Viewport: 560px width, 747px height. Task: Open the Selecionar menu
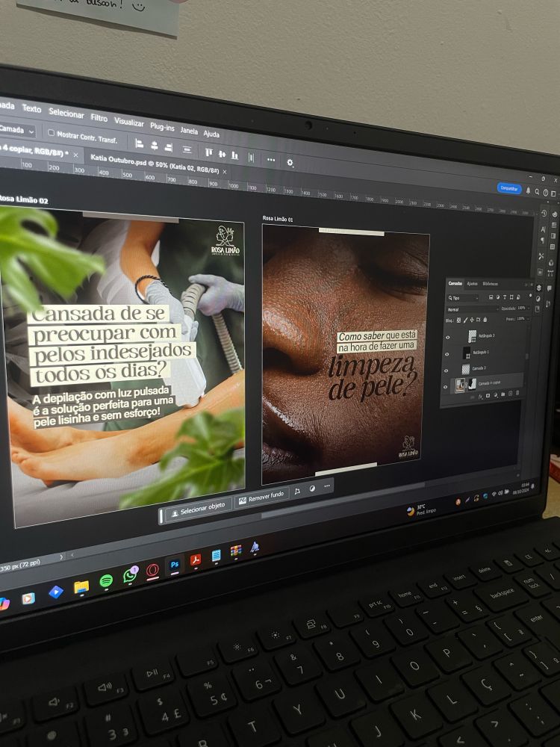click(66, 114)
